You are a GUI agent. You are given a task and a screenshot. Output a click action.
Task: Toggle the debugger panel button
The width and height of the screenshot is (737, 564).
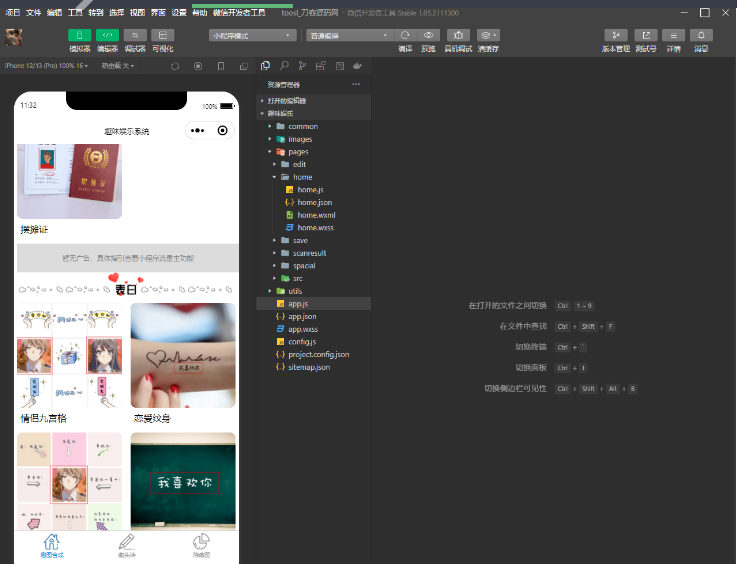pos(135,35)
